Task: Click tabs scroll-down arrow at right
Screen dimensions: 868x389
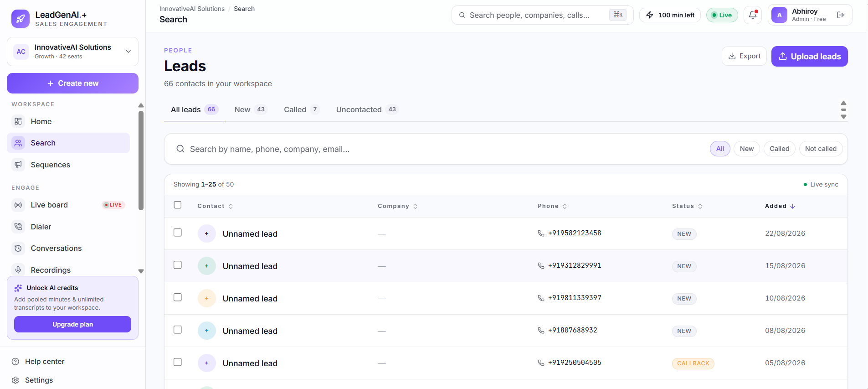Action: pyautogui.click(x=843, y=117)
